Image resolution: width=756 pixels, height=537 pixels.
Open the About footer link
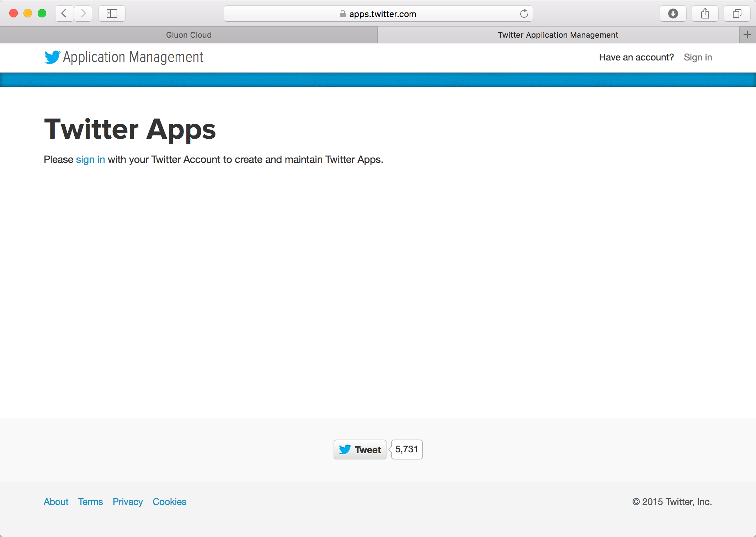coord(56,502)
